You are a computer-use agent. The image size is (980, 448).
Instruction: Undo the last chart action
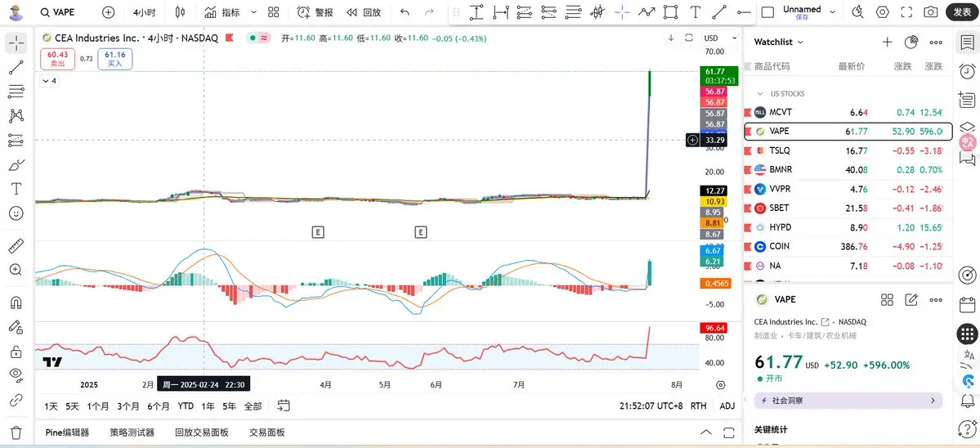pos(405,12)
